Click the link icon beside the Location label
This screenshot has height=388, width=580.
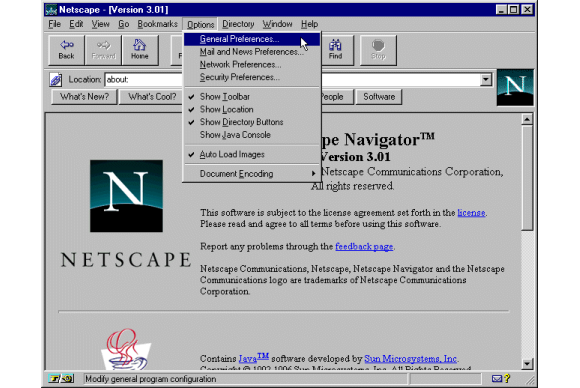(56, 80)
